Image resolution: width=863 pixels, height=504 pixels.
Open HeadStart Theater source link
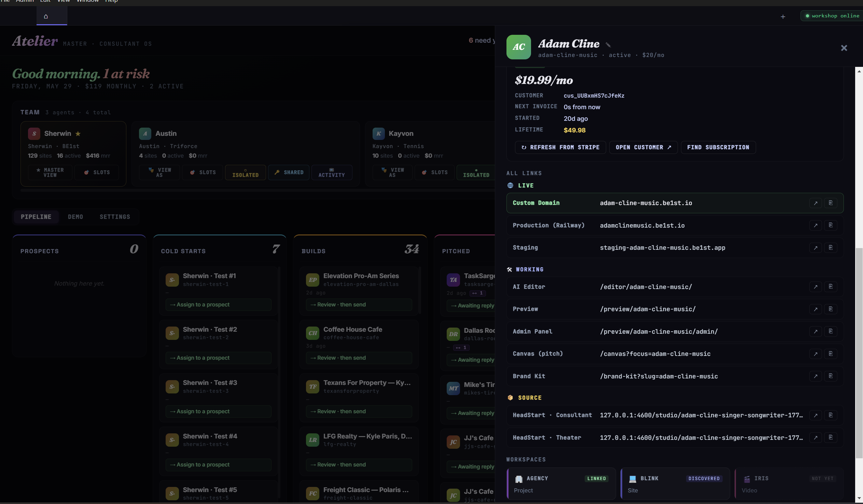(816, 437)
